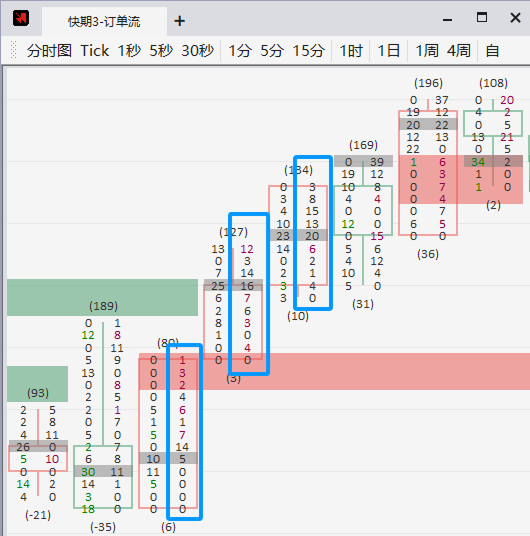The width and height of the screenshot is (530, 536).
Task: Select the Tick timeframe
Action: click(x=94, y=51)
